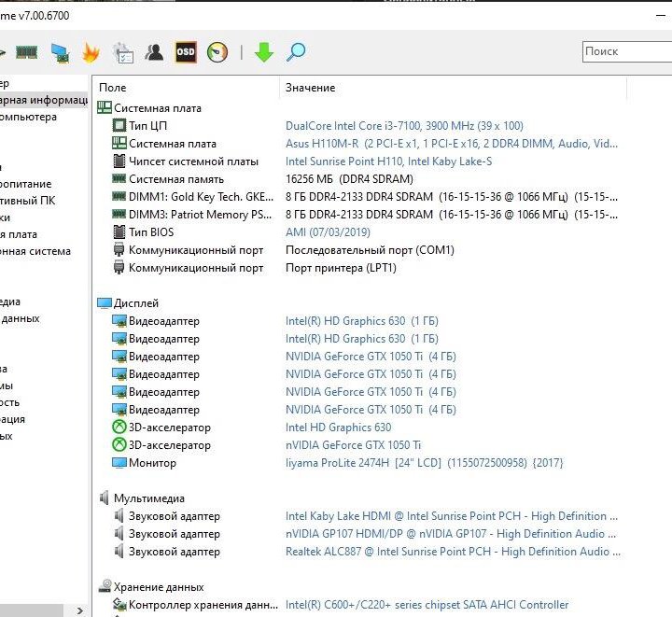Click the green download arrow icon
Viewport: 672px width, 617px height.
pos(264,52)
